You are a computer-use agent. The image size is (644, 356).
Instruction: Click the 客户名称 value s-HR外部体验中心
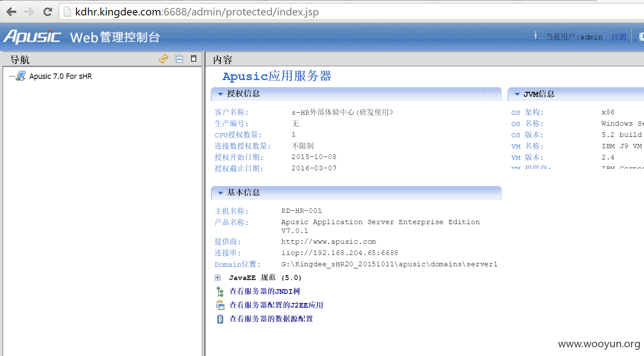(342, 112)
